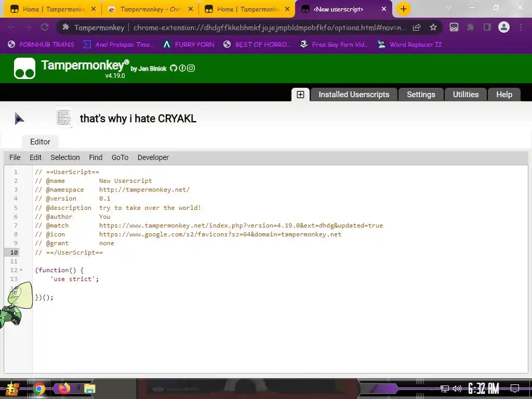
Task: Click the 'use strict' code line
Action: pos(74,279)
